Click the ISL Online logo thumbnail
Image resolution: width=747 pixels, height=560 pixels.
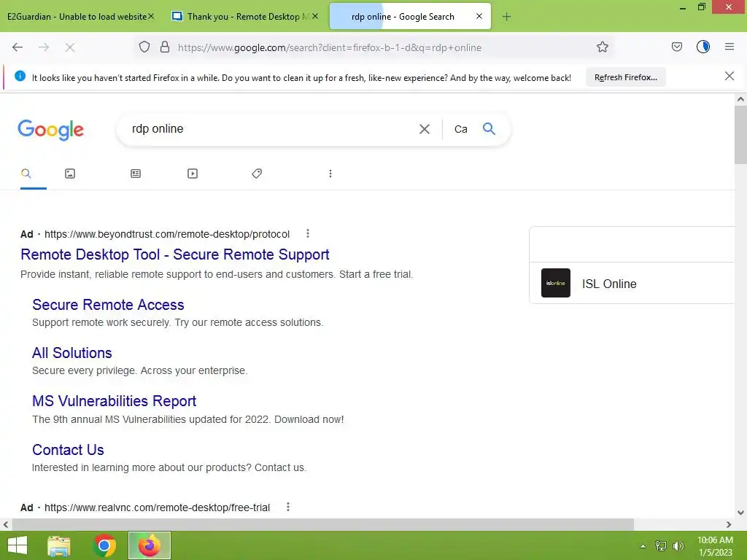(x=555, y=283)
